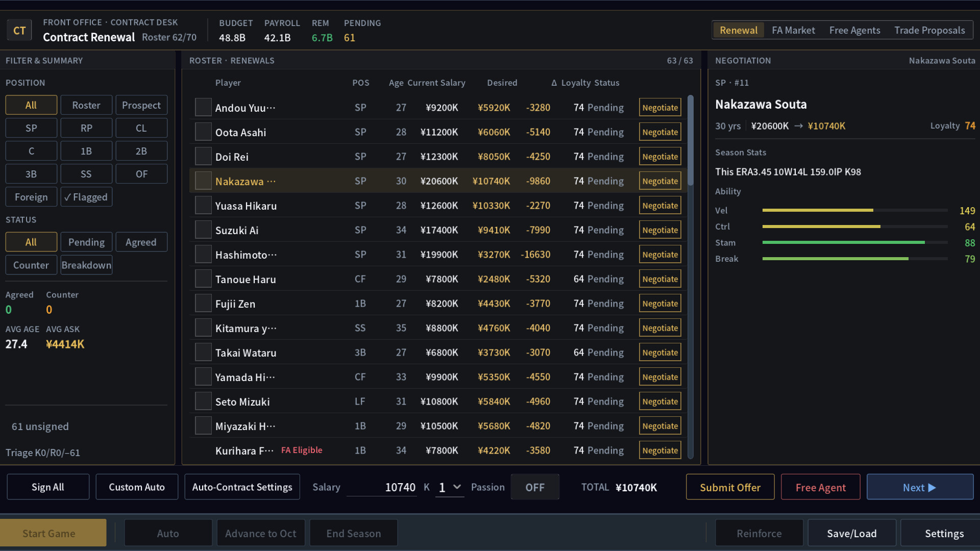The width and height of the screenshot is (980, 551).
Task: Click the Salary input field showing 10740
Action: coord(382,487)
